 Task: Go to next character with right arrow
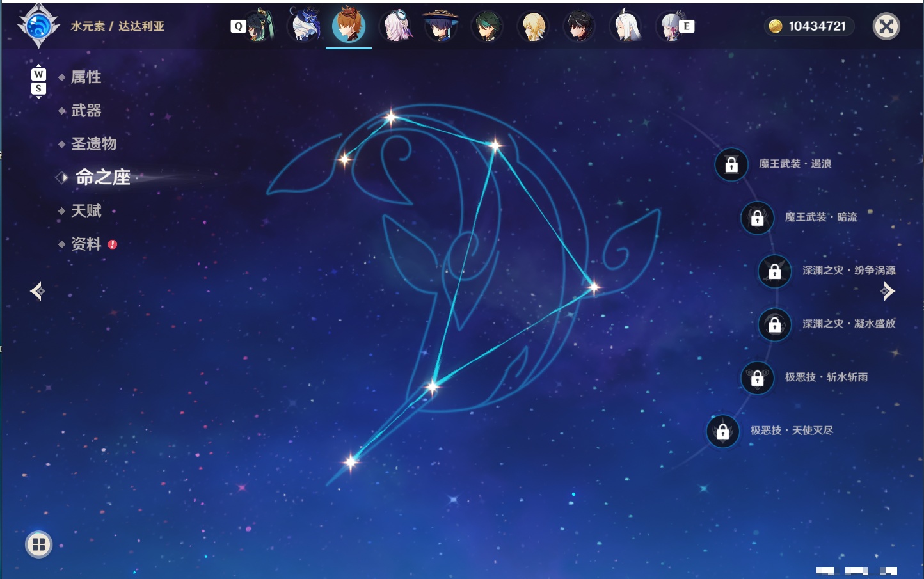(888, 291)
